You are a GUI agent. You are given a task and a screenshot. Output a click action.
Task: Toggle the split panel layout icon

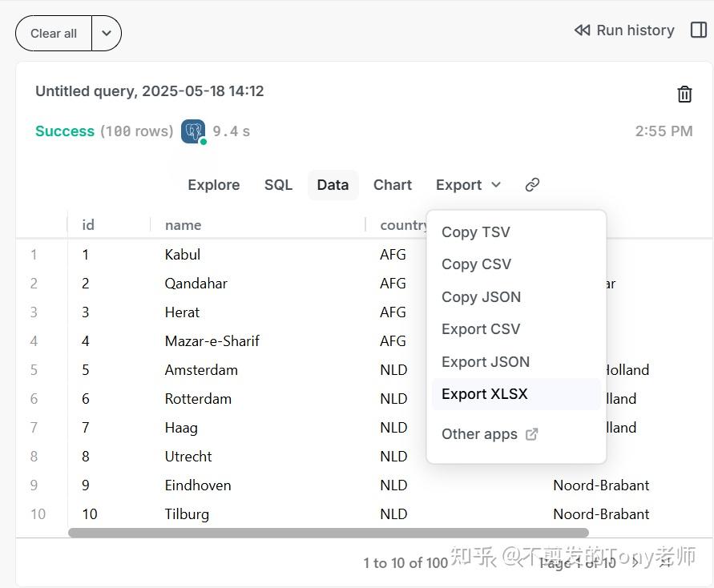coord(699,30)
